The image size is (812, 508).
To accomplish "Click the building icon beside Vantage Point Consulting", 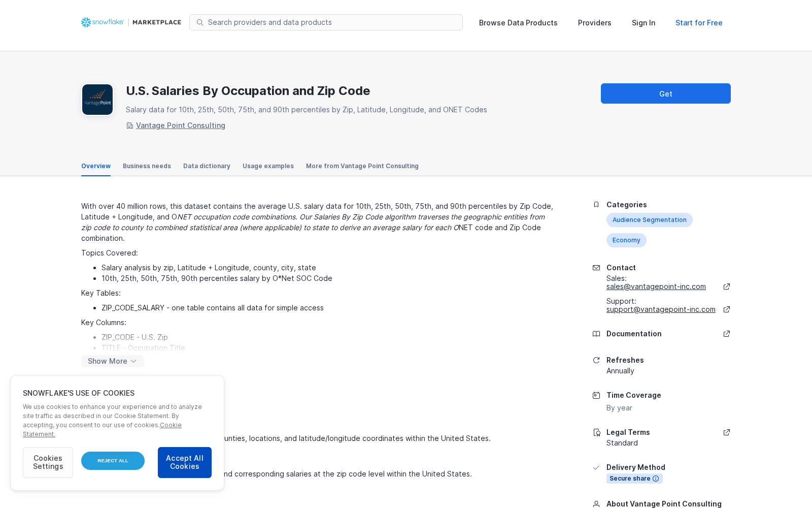I will point(130,125).
